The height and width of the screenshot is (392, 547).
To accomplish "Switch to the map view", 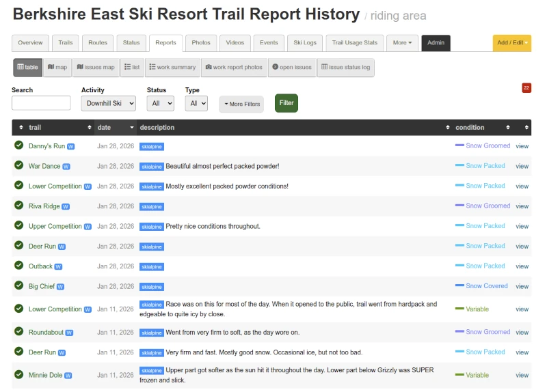I will (57, 67).
